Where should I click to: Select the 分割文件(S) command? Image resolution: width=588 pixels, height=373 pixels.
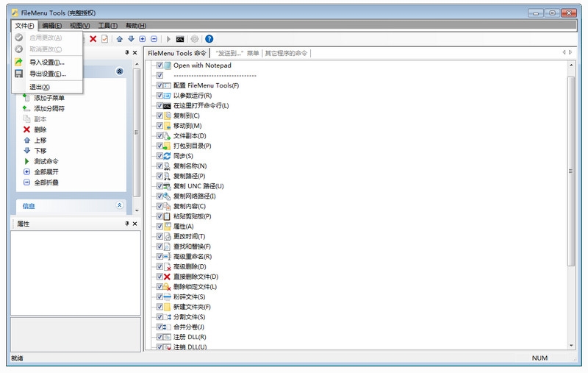coord(189,317)
